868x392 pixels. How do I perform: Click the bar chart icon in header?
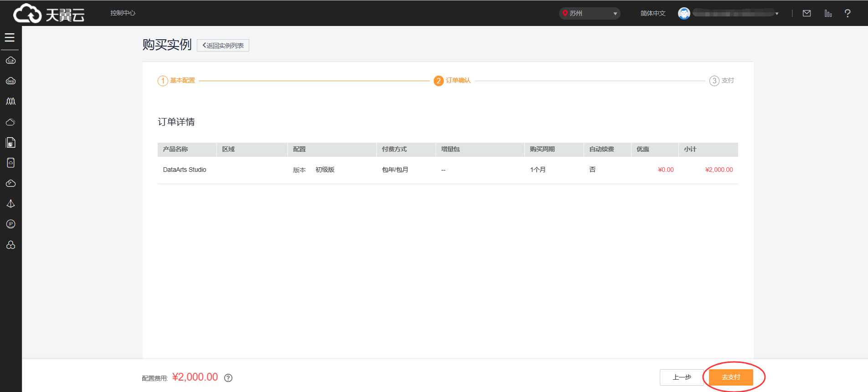tap(828, 13)
